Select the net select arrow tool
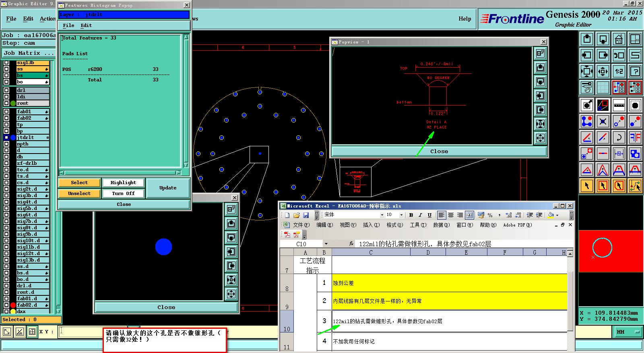Image resolution: width=644 pixels, height=353 pixels. coord(635,186)
